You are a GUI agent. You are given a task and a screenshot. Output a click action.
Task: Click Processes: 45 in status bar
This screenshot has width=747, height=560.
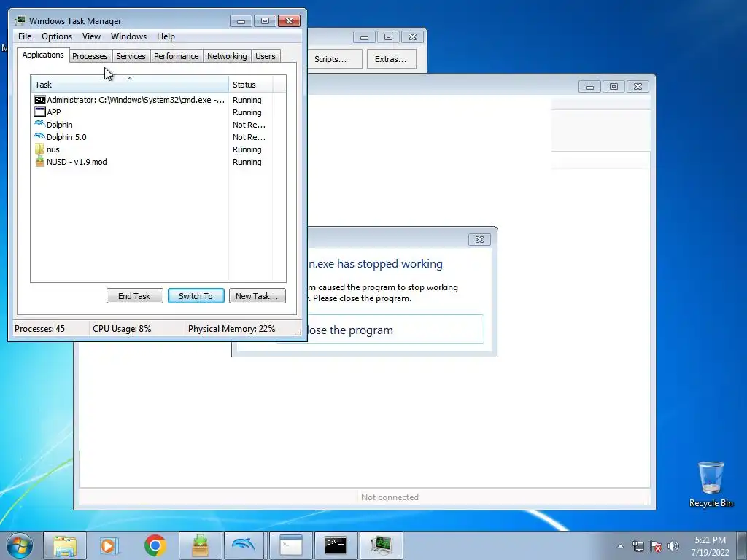tap(40, 329)
